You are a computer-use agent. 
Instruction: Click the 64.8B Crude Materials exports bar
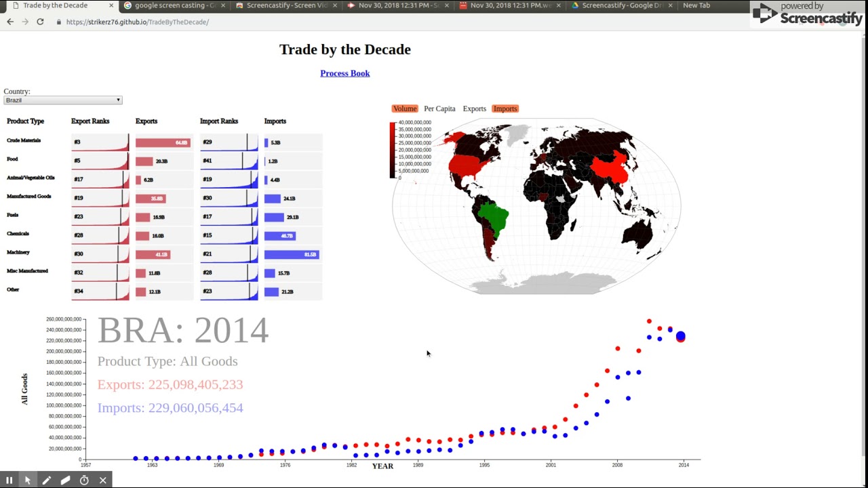pos(163,142)
